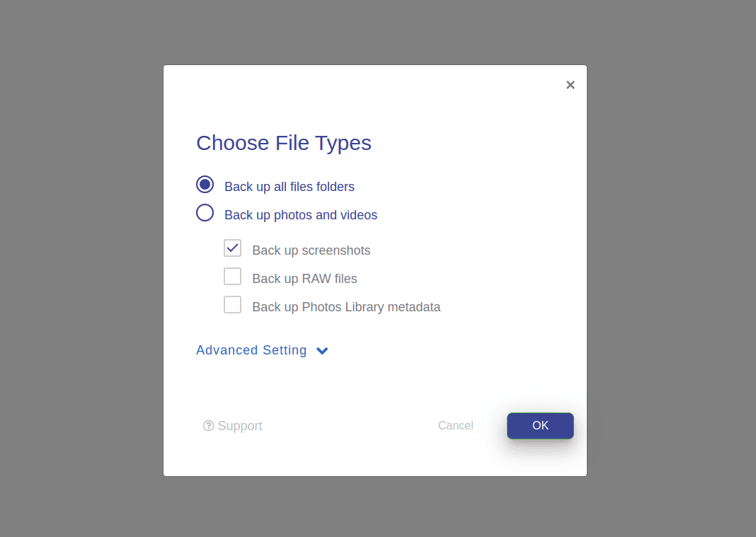Click the Choose File Types heading
The image size is (756, 537).
point(284,143)
